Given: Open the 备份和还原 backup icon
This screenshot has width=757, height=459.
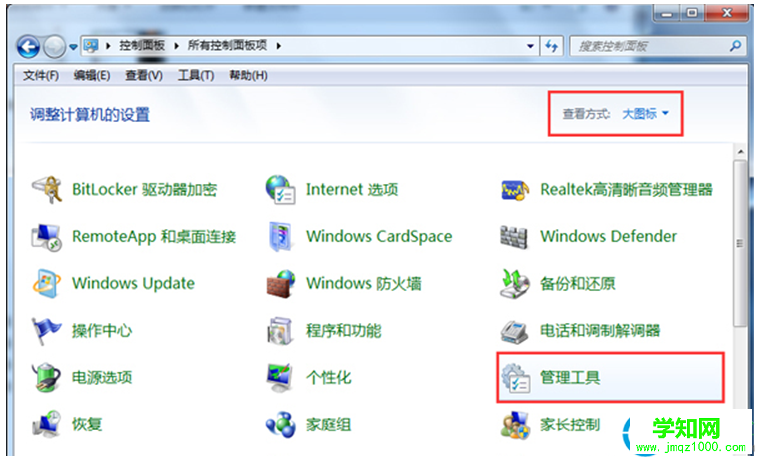Looking at the screenshot, I should 514,284.
